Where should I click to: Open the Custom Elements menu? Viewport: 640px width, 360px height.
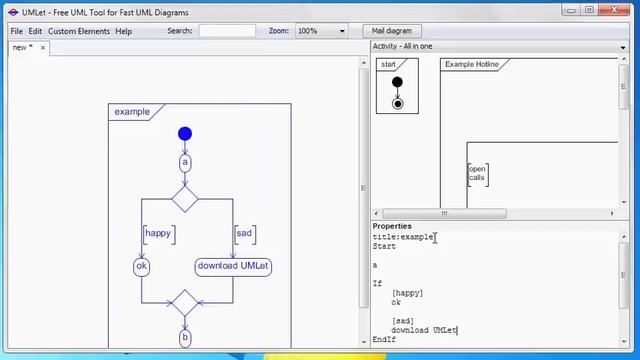click(79, 31)
